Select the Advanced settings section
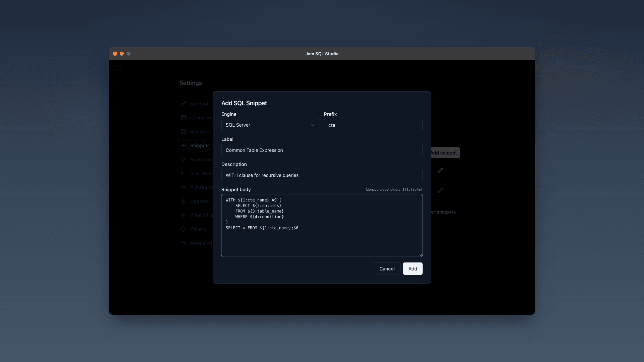Image resolution: width=644 pixels, height=362 pixels. tap(183, 243)
